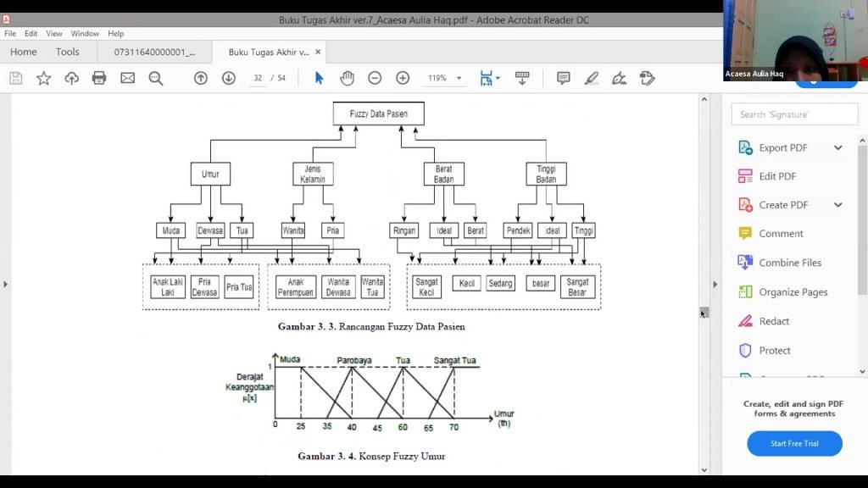This screenshot has width=868, height=488.
Task: Click the Search 'Signature' input field
Action: pyautogui.click(x=794, y=114)
